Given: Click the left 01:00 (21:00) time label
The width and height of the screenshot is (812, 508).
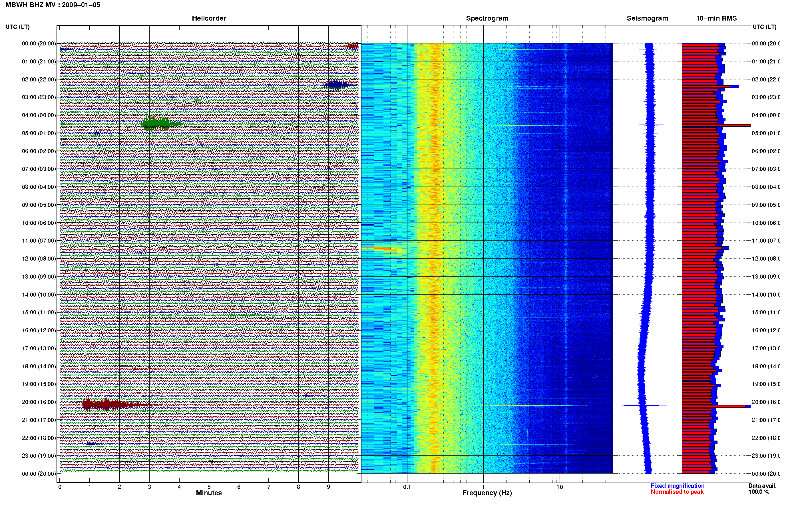Looking at the screenshot, I should coord(39,61).
